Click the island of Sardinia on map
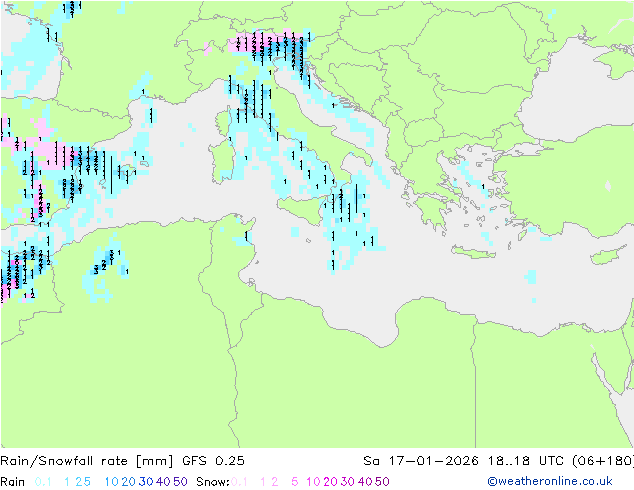Image resolution: width=634 pixels, height=490 pixels. tap(221, 161)
